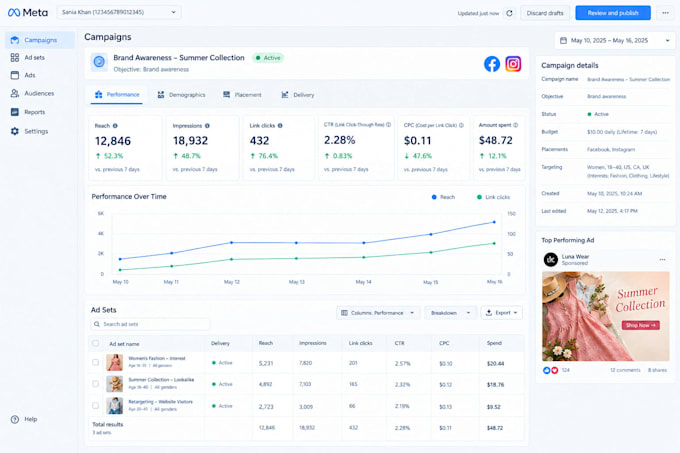Click the Search ad sets field

[x=150, y=324]
